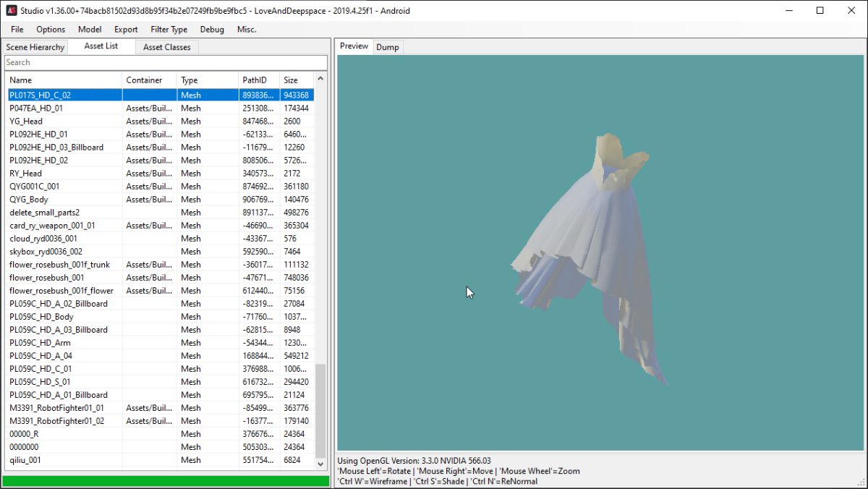Click the AssetStudio app icon in title bar

(x=12, y=10)
